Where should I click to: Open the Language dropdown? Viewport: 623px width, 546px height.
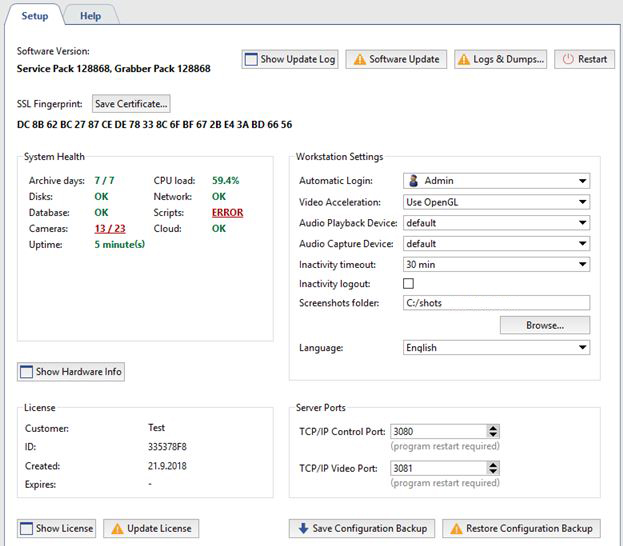coord(496,348)
